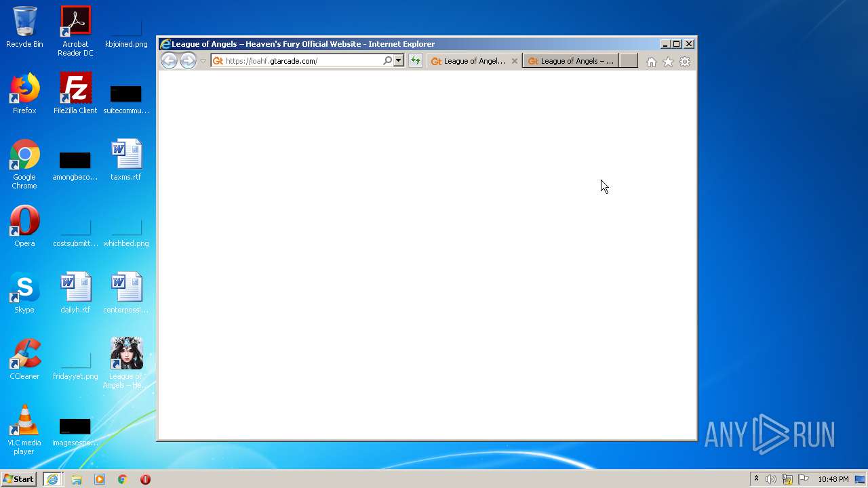Click Internet Explorer in the taskbar
Screen dimensions: 868x488
click(53, 479)
